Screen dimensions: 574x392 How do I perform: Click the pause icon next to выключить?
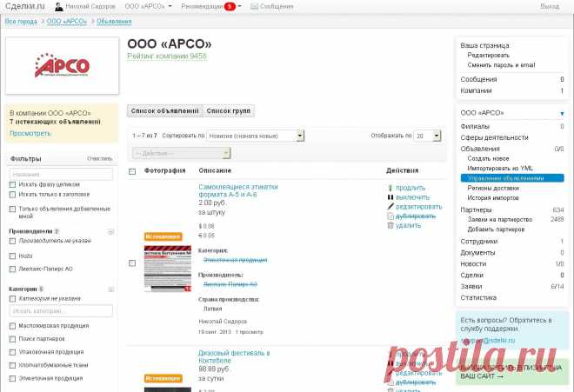pyautogui.click(x=390, y=197)
